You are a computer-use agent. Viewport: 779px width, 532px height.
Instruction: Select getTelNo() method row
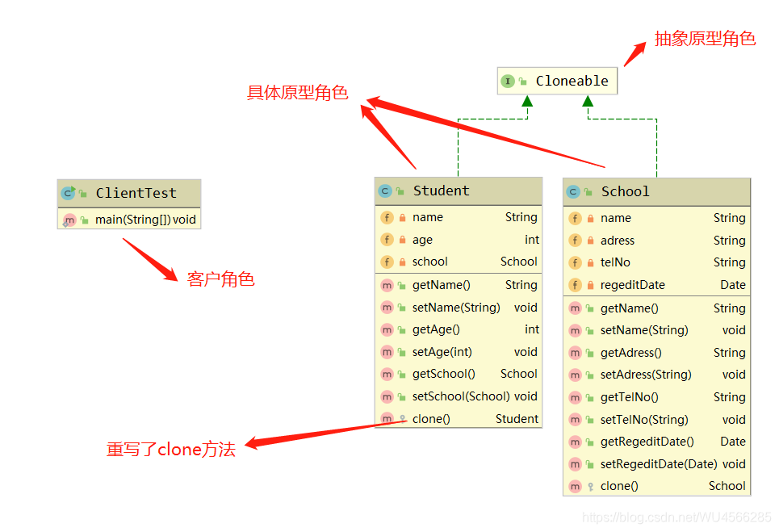[656, 397]
